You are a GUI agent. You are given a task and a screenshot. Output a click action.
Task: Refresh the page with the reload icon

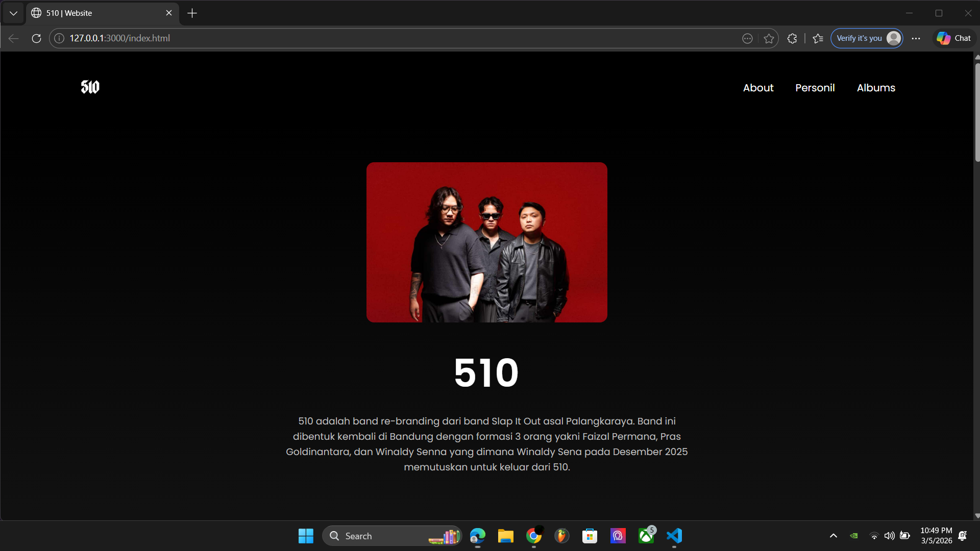(x=36, y=38)
